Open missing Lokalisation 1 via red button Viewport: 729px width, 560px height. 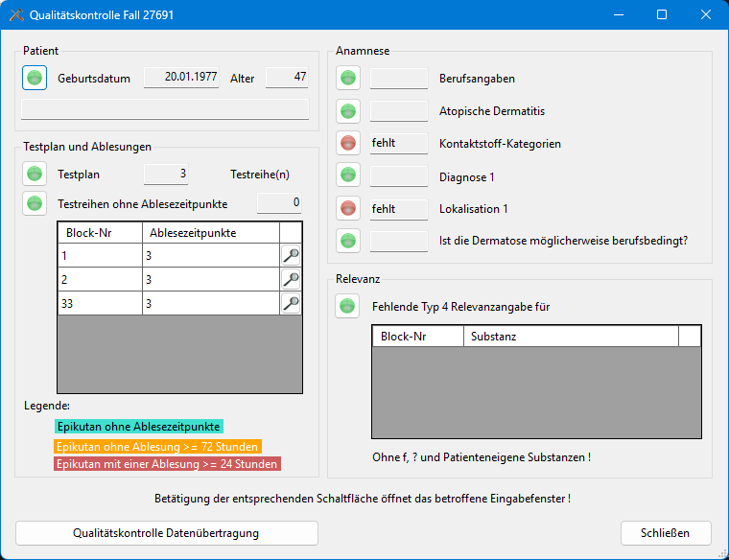[348, 208]
